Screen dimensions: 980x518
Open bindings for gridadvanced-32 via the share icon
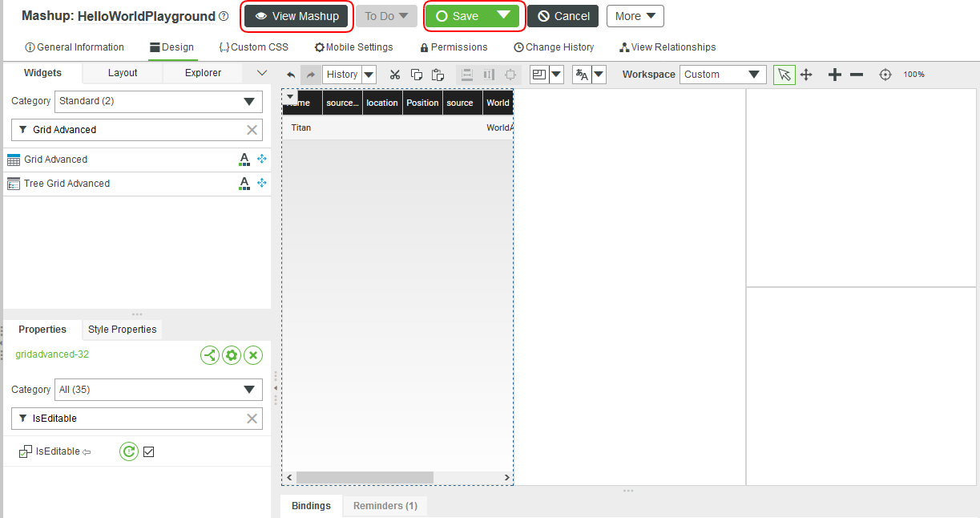[x=210, y=355]
